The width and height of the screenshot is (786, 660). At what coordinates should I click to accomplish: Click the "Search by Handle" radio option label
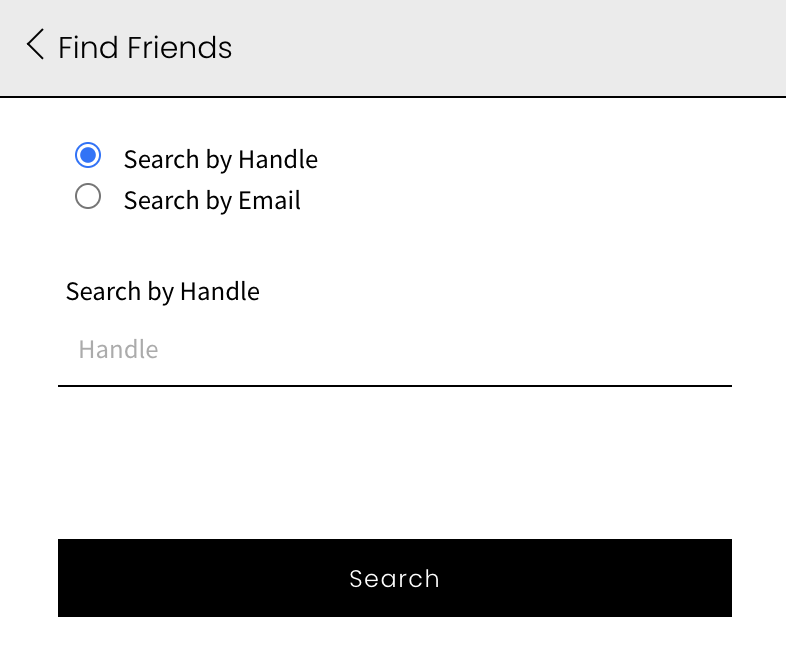click(220, 159)
